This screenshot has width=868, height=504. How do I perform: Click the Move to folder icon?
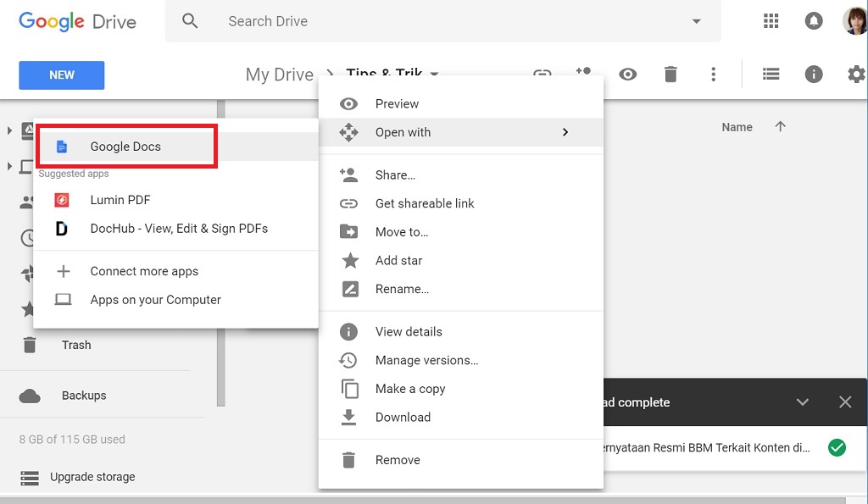point(348,231)
